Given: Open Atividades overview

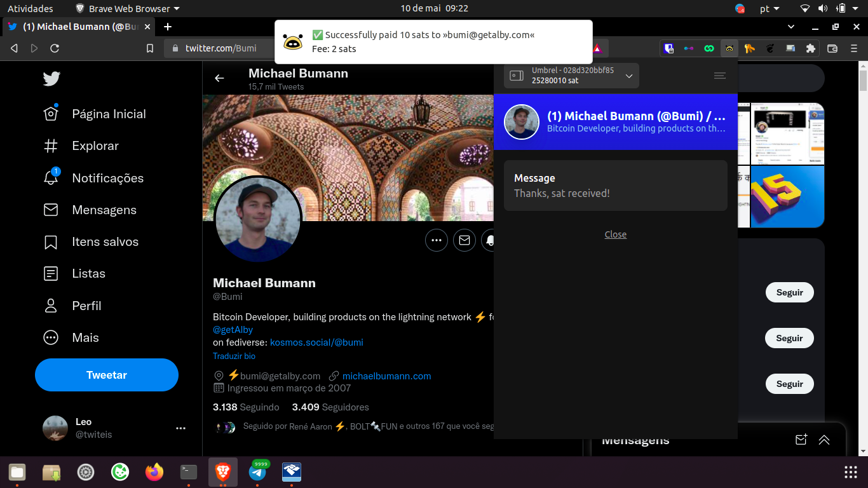Looking at the screenshot, I should pyautogui.click(x=31, y=9).
